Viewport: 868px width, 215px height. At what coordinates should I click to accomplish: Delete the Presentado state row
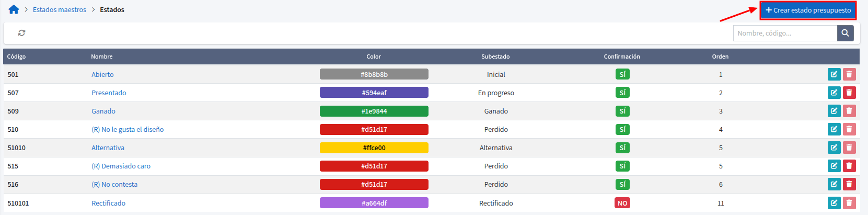tap(849, 93)
